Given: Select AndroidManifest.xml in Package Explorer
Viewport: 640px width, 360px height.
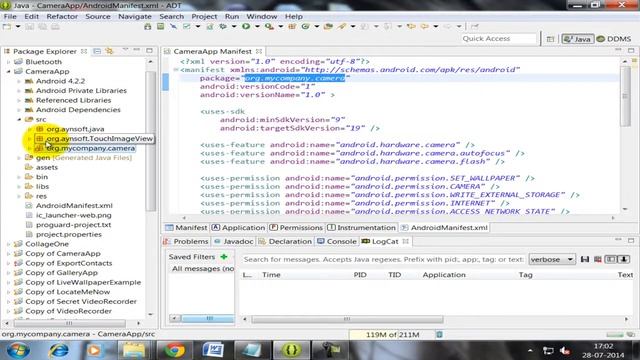Looking at the screenshot, I should click(74, 206).
